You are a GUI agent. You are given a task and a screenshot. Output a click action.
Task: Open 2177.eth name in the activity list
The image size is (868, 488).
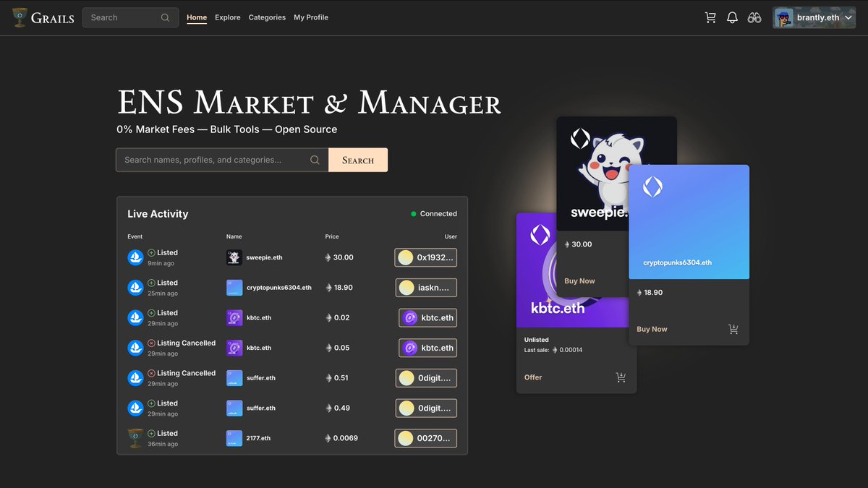(259, 438)
